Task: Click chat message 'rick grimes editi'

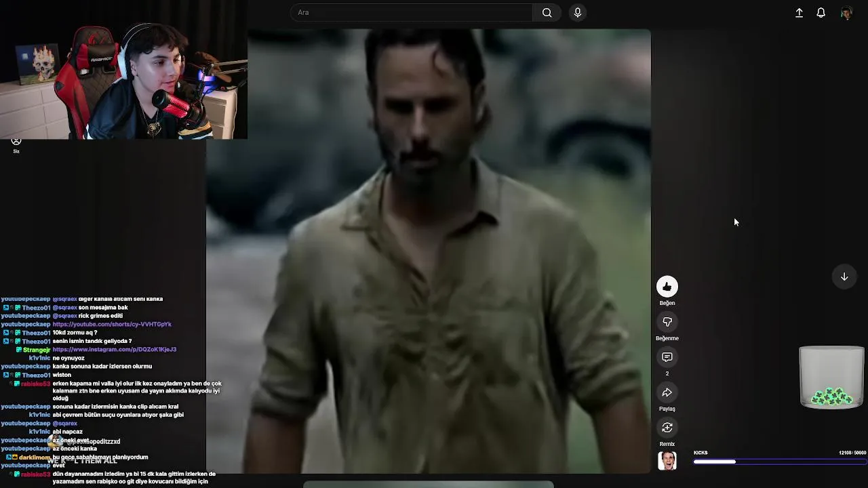Action: click(100, 316)
